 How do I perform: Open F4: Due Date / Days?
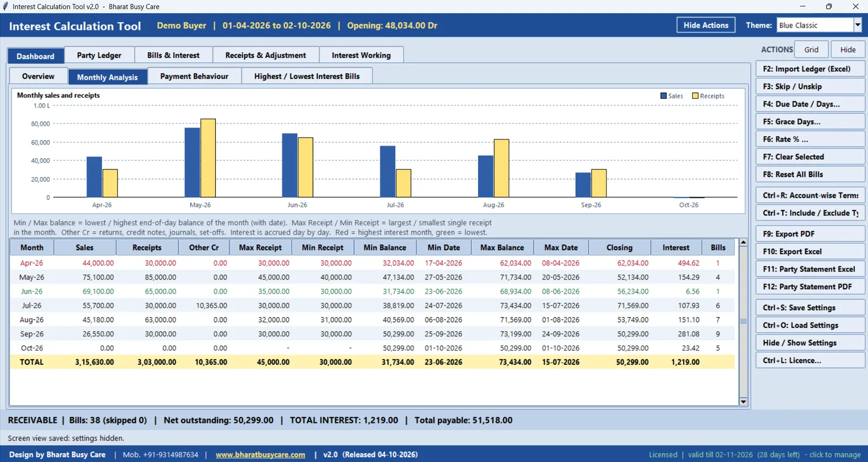pyautogui.click(x=810, y=104)
